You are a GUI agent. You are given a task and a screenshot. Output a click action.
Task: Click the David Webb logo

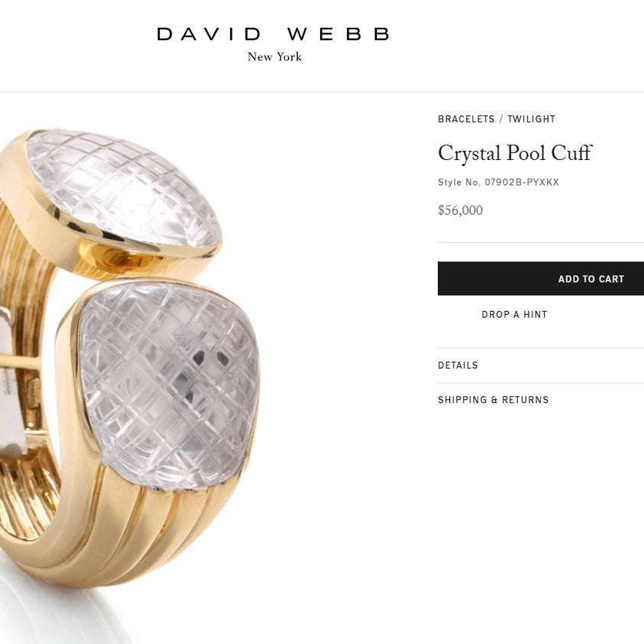click(274, 34)
